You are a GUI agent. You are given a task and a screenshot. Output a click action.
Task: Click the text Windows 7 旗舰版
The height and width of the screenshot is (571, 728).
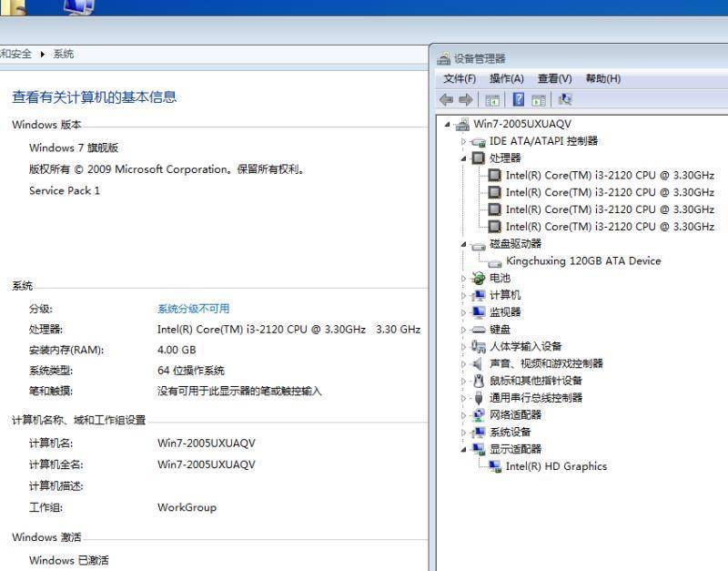74,148
